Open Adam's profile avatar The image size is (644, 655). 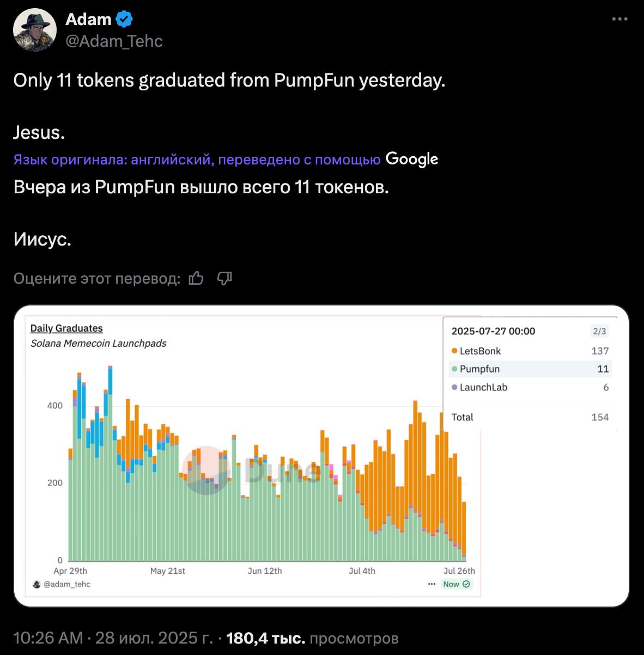click(x=35, y=30)
